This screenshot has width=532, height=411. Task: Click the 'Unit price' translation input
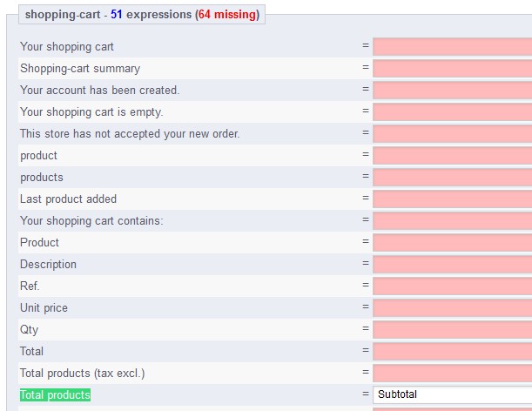tap(452, 308)
